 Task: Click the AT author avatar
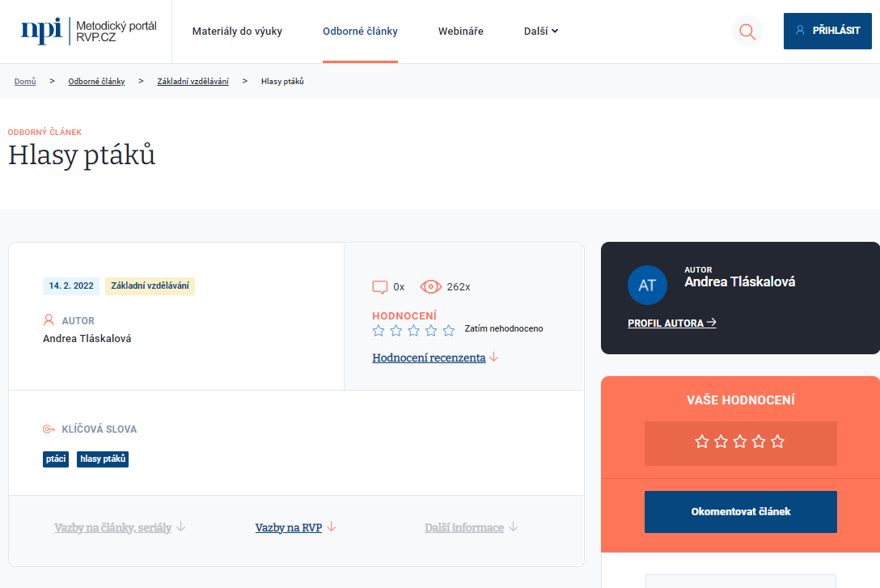pos(647,286)
